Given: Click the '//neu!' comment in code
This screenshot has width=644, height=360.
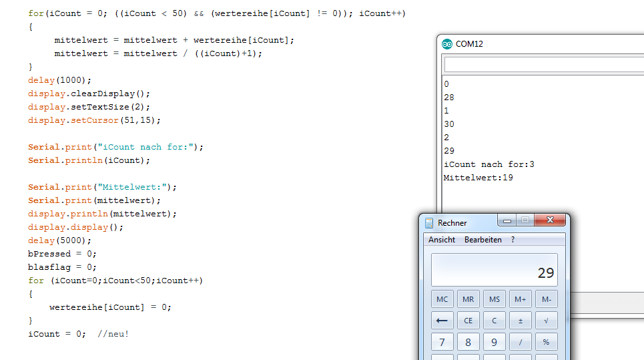Looking at the screenshot, I should tap(113, 334).
